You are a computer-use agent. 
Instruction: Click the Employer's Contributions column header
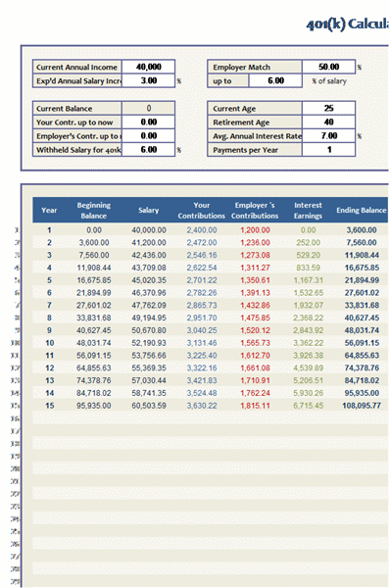255,211
